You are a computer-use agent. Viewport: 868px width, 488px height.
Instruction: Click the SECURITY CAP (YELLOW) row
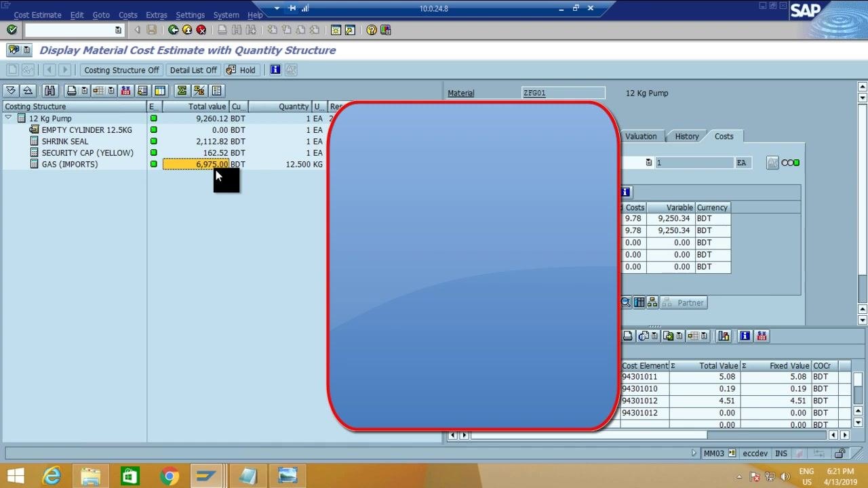point(87,152)
